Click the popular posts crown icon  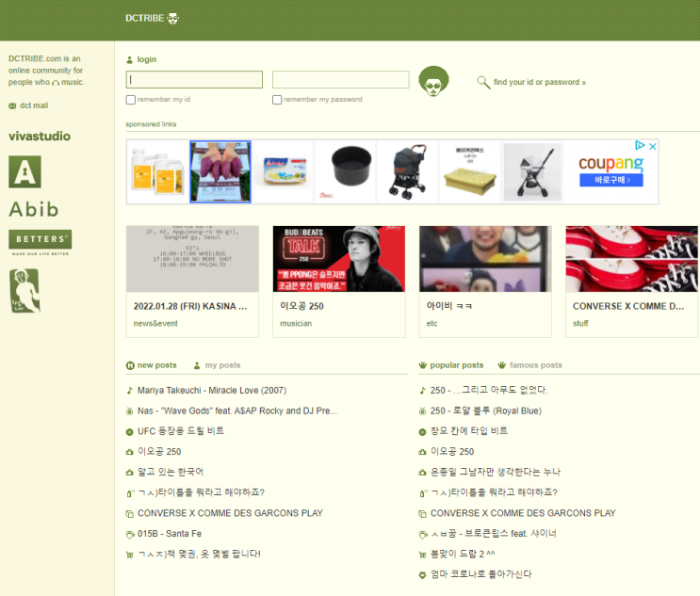tap(423, 365)
